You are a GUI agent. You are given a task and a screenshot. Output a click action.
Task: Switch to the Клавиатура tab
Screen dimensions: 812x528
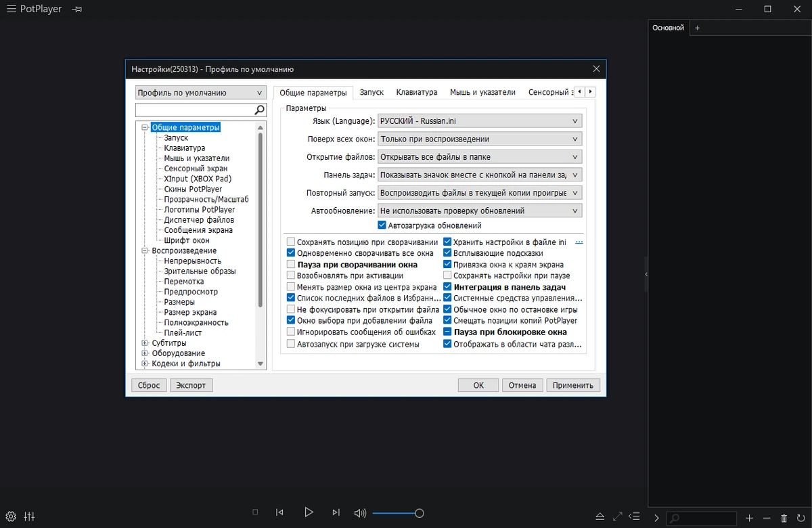click(x=417, y=92)
